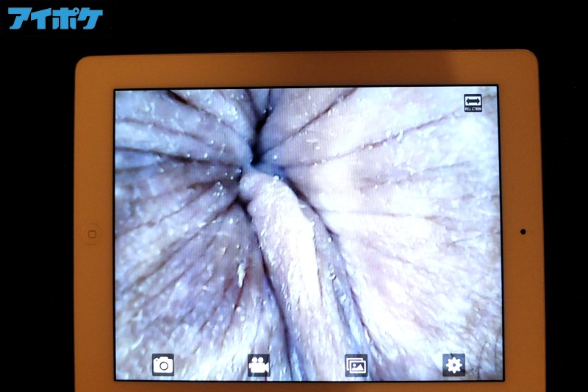
Task: Click the blue logo in top-left corner
Action: click(55, 18)
